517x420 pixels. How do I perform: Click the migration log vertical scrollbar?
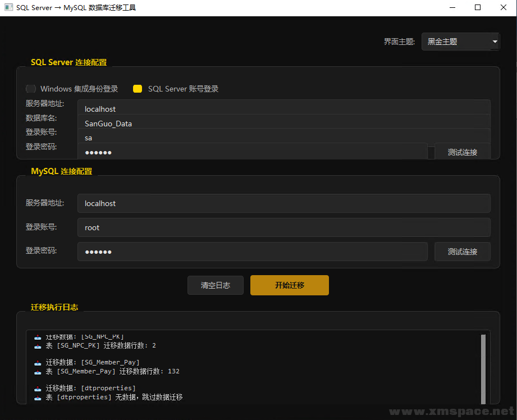[x=483, y=368]
